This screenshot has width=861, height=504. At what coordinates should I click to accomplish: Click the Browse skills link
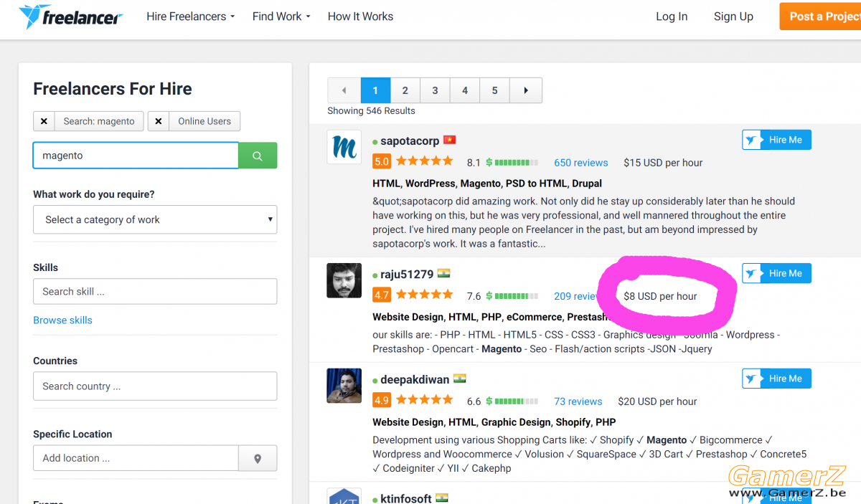62,320
